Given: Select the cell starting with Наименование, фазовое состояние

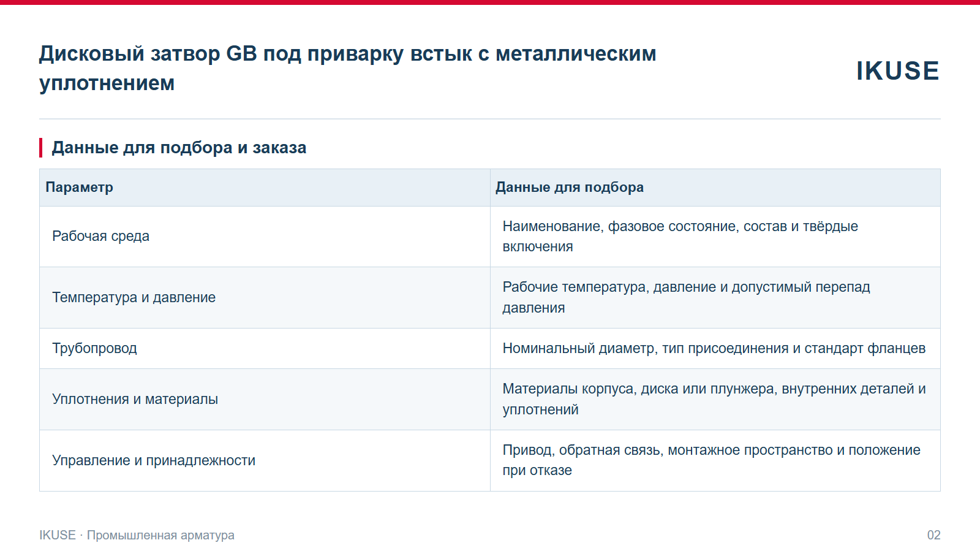Looking at the screenshot, I should click(715, 237).
